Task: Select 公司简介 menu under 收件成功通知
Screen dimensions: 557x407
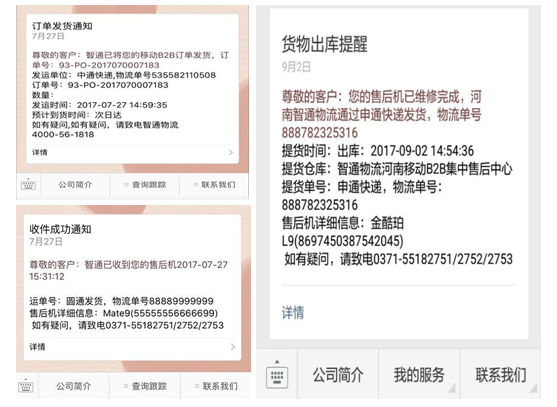Action: click(x=74, y=386)
